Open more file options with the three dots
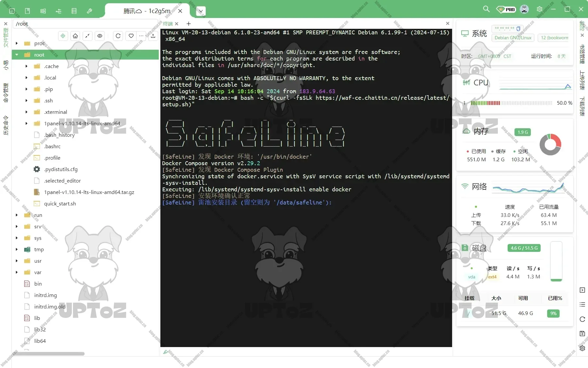 141,36
